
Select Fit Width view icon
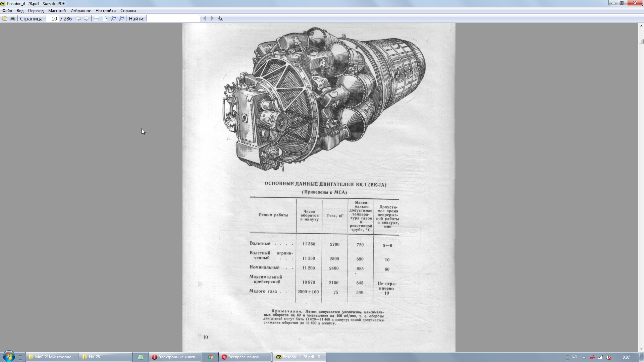(x=97, y=18)
